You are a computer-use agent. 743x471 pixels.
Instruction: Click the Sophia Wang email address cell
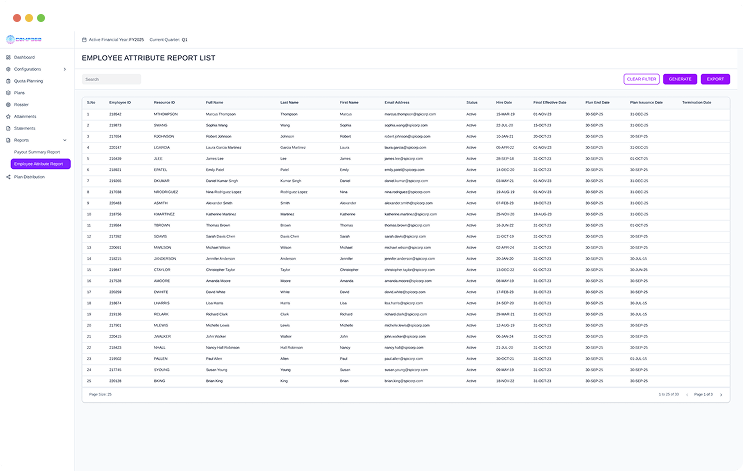pyautogui.click(x=406, y=126)
